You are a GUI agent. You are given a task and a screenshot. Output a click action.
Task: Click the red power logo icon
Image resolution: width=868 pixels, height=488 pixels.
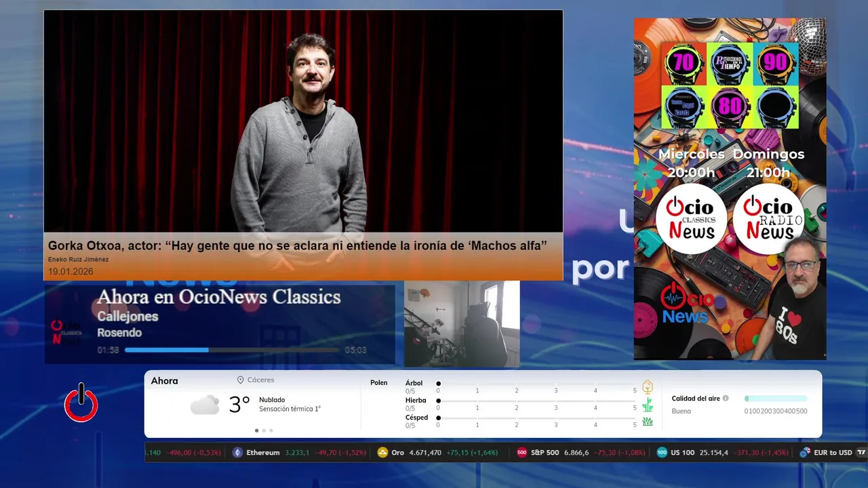point(81,403)
